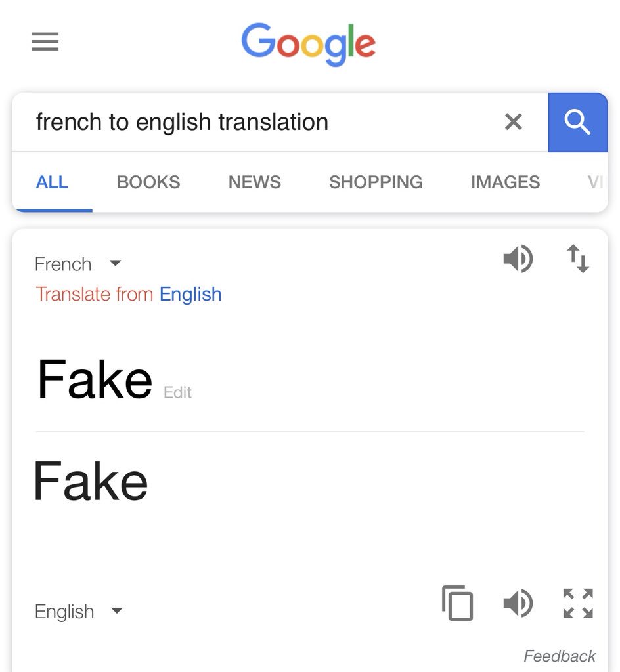The image size is (620, 672).
Task: Switch to the Books tab
Action: click(148, 182)
